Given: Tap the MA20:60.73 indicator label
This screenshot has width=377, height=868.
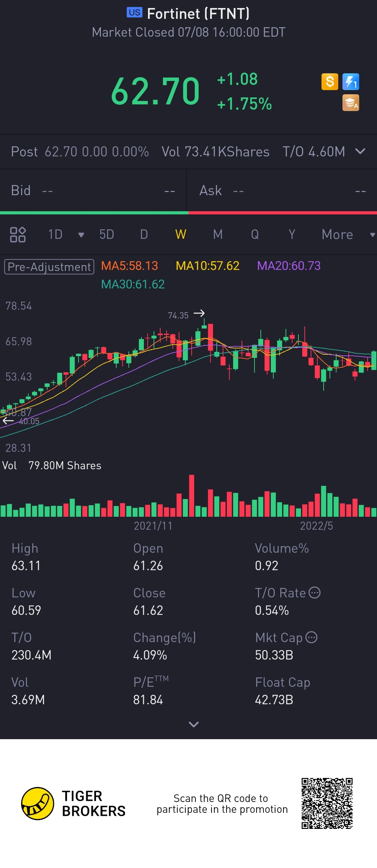Looking at the screenshot, I should (289, 266).
